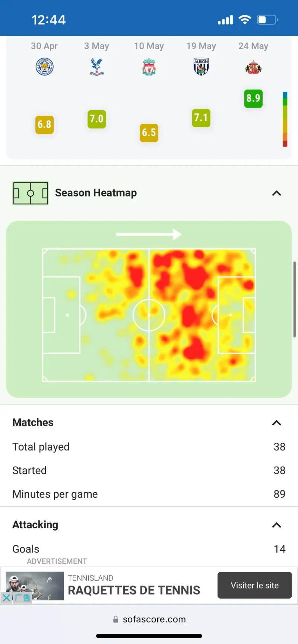
Task: Click the football pitch icon beside Season Heatmap
Action: (x=31, y=193)
